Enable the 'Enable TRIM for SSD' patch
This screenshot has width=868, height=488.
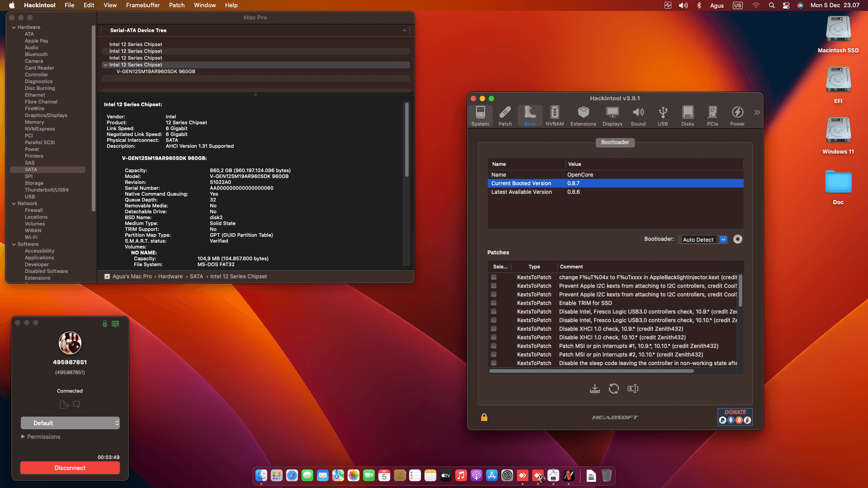click(493, 303)
